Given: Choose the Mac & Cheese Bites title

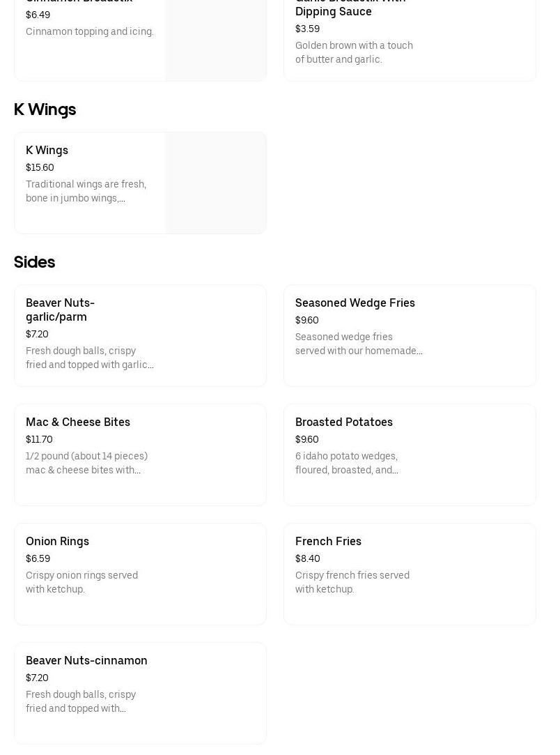Looking at the screenshot, I should 78,422.
